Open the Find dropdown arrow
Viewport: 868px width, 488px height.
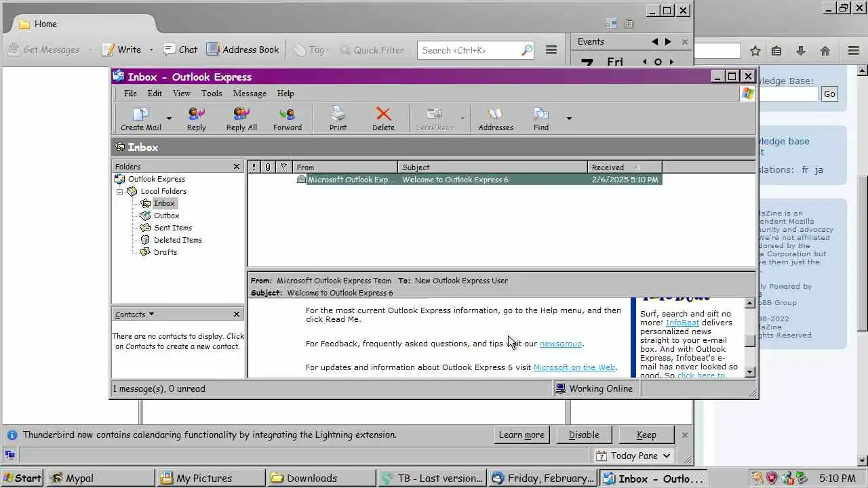tap(569, 119)
